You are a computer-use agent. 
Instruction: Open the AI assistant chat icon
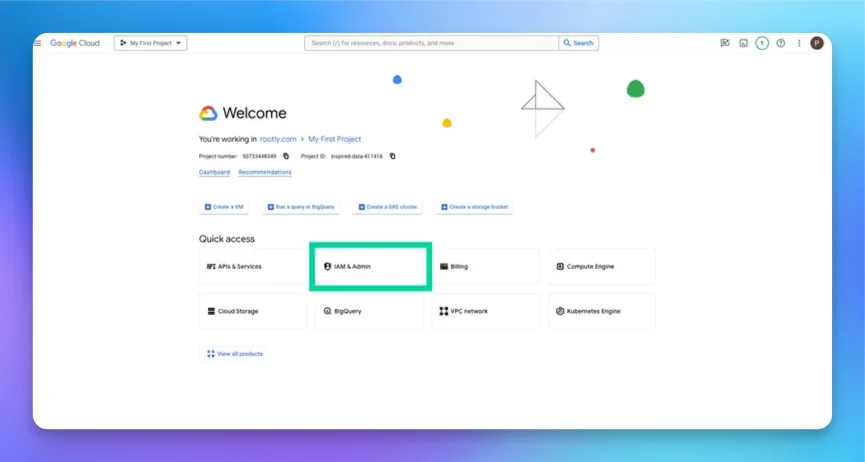725,43
